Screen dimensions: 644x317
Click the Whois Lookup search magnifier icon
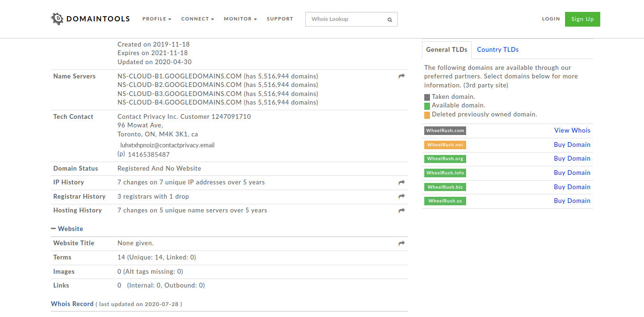pos(390,19)
